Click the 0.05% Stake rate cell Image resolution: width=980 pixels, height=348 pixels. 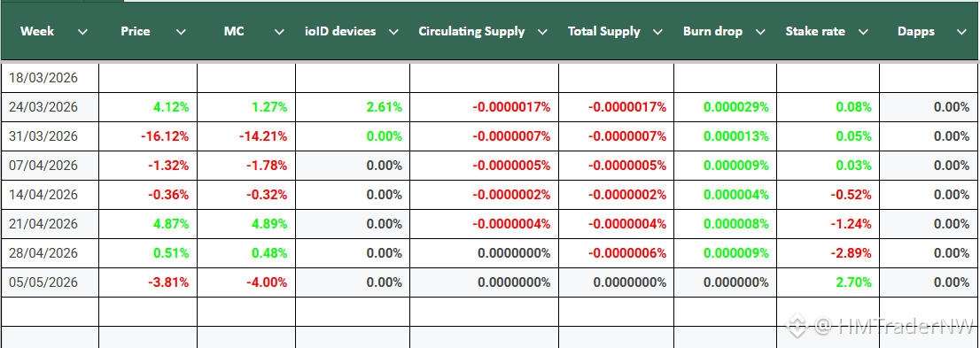pos(828,136)
